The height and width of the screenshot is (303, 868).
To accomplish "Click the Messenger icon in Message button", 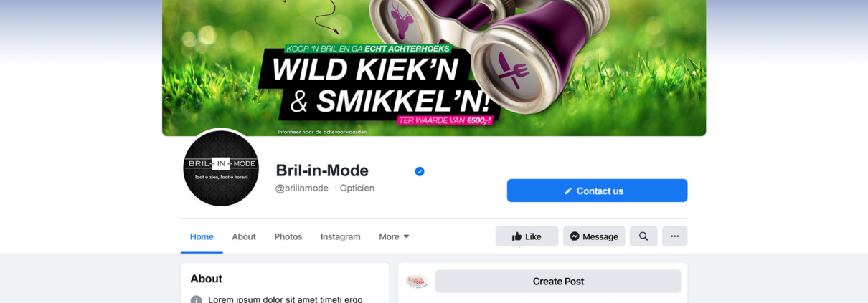I will 575,236.
